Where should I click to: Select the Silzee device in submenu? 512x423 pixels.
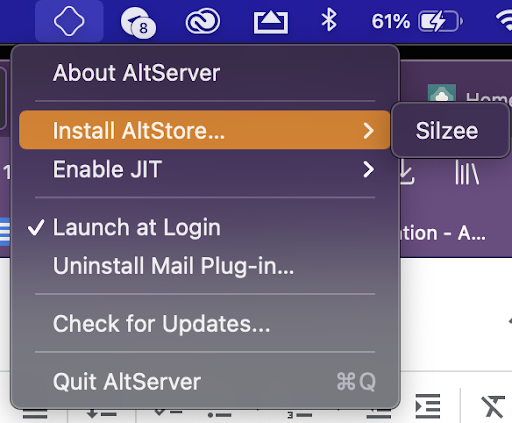click(450, 130)
